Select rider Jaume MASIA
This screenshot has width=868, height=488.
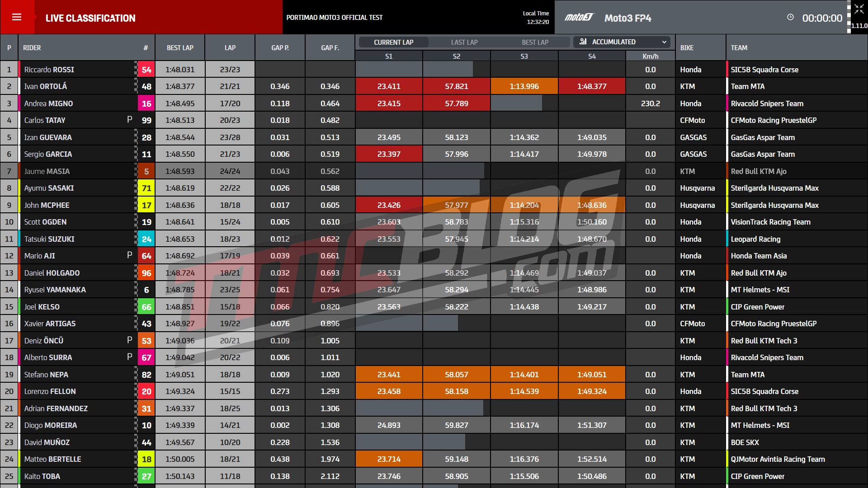coord(47,171)
